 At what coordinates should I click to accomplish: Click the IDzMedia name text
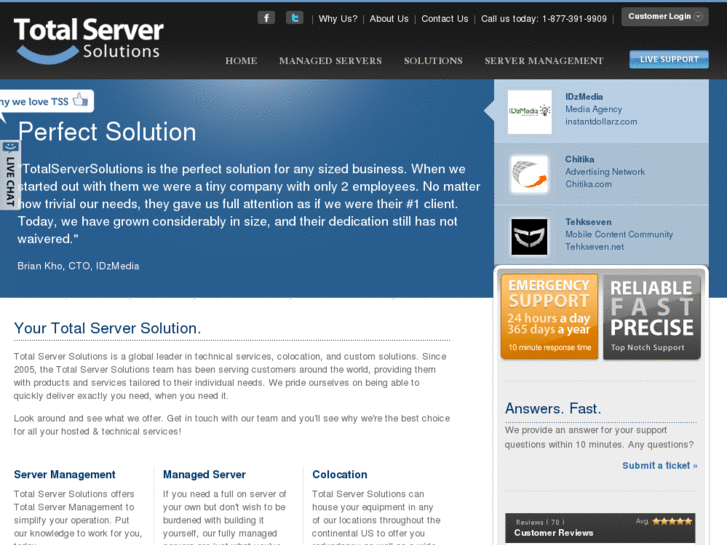pos(584,96)
